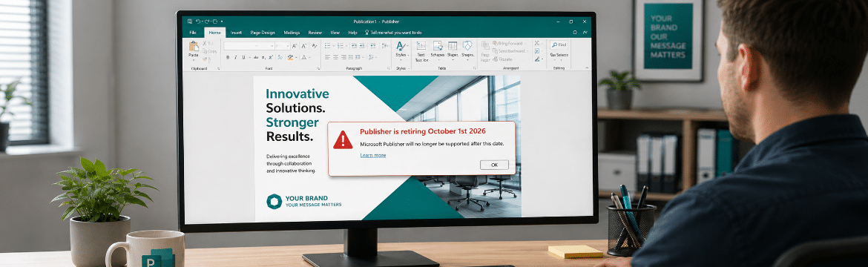Click the Paste icon in Clipboard group

tap(193, 47)
